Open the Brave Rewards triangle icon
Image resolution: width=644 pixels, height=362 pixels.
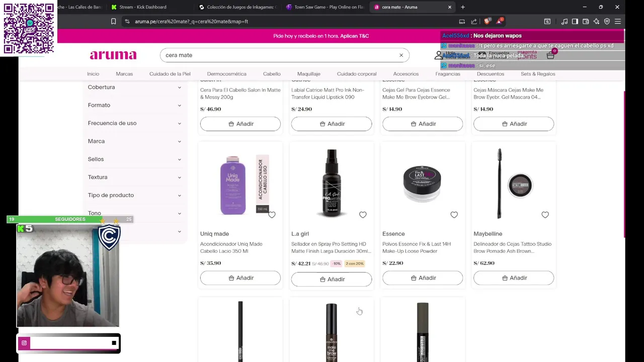click(x=499, y=21)
